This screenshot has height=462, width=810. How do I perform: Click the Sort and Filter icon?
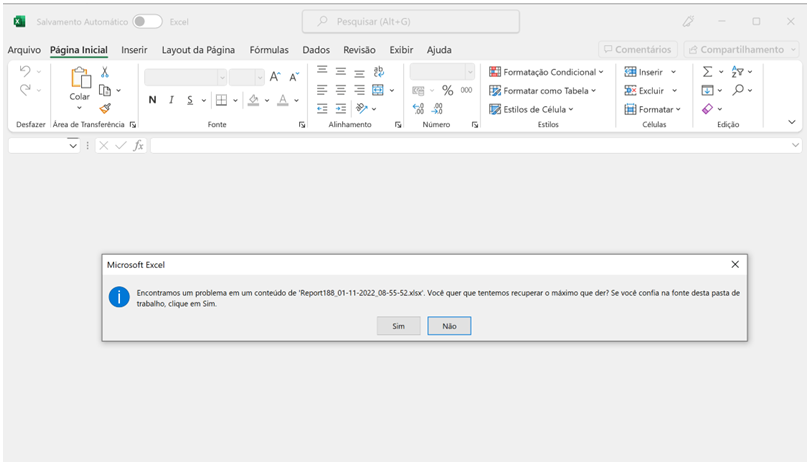737,72
